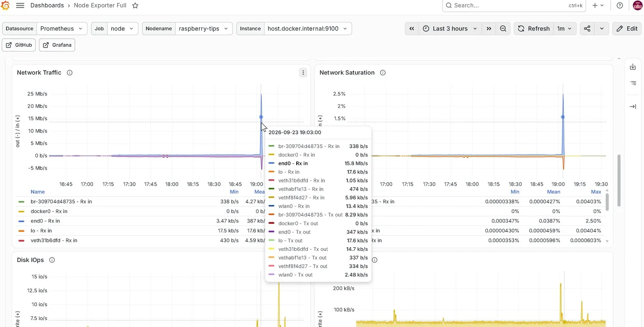
Task: Sort Network Saturation legend by Max
Action: [596, 192]
